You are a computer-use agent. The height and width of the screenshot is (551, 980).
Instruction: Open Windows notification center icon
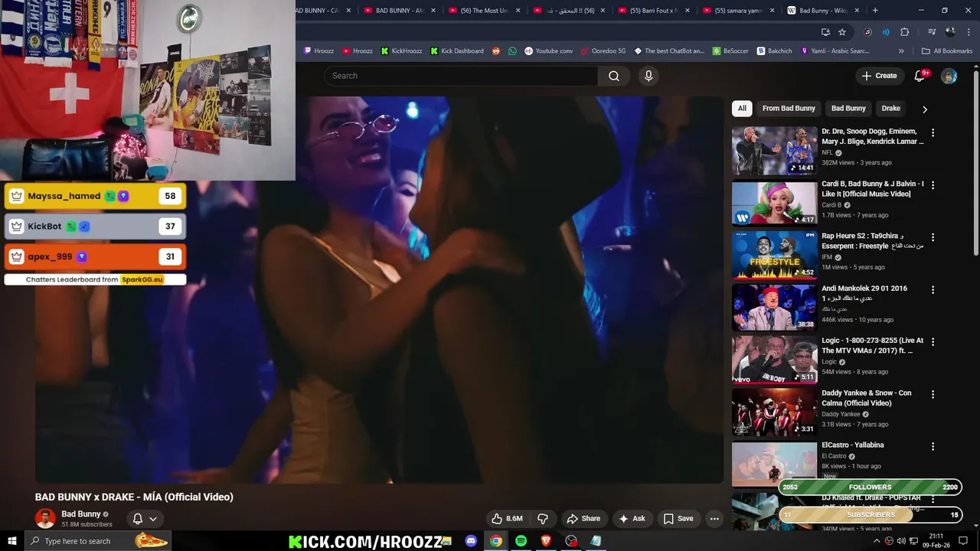(963, 541)
